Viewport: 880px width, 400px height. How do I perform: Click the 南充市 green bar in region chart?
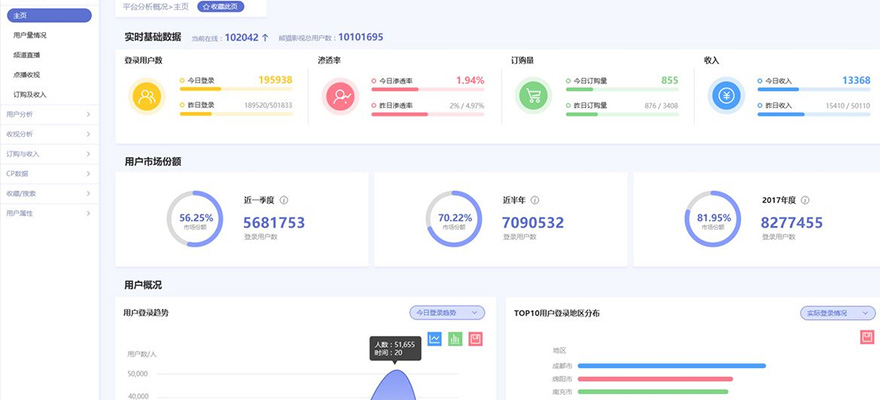pyautogui.click(x=653, y=392)
